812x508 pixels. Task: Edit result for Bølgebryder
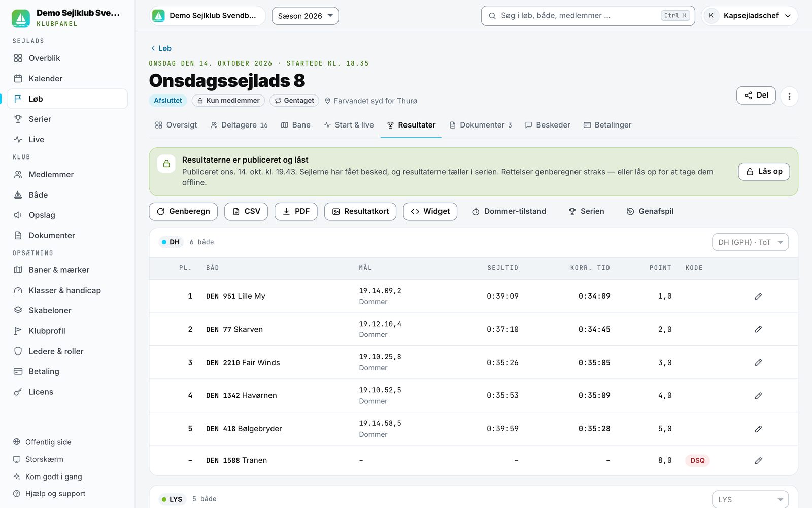pyautogui.click(x=758, y=429)
